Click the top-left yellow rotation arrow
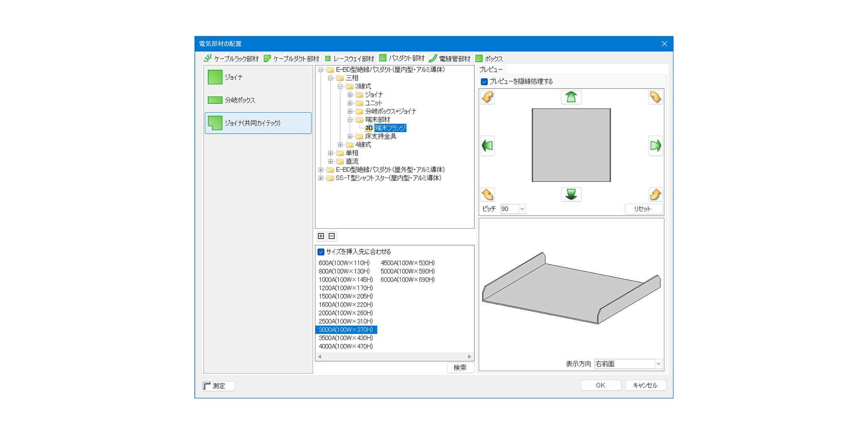The width and height of the screenshot is (868, 434). (x=487, y=97)
